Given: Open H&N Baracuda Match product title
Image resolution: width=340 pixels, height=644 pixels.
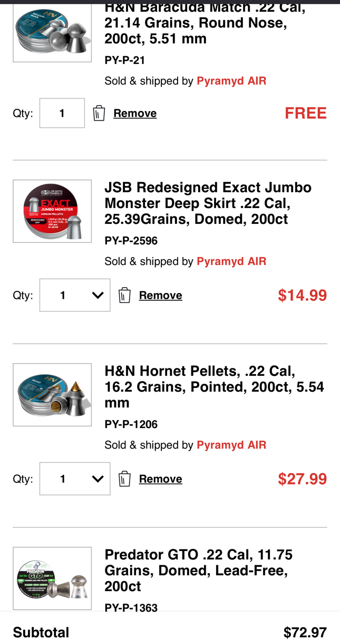Looking at the screenshot, I should [205, 23].
